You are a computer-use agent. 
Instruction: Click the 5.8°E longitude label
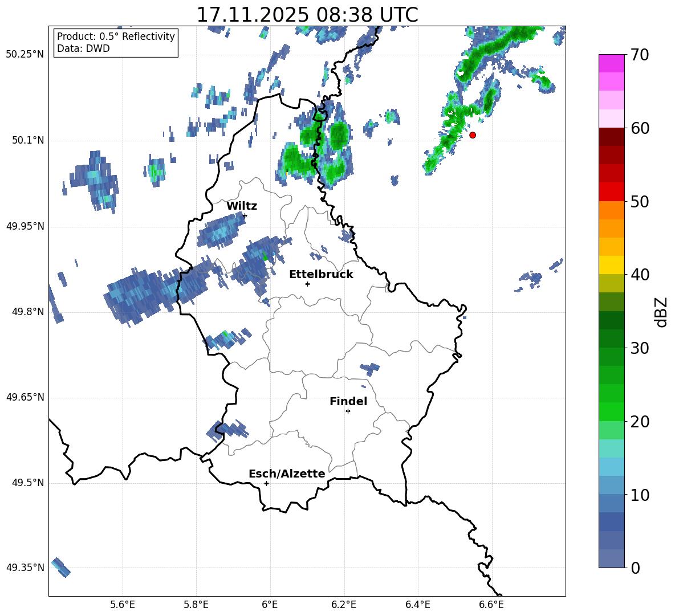click(196, 605)
